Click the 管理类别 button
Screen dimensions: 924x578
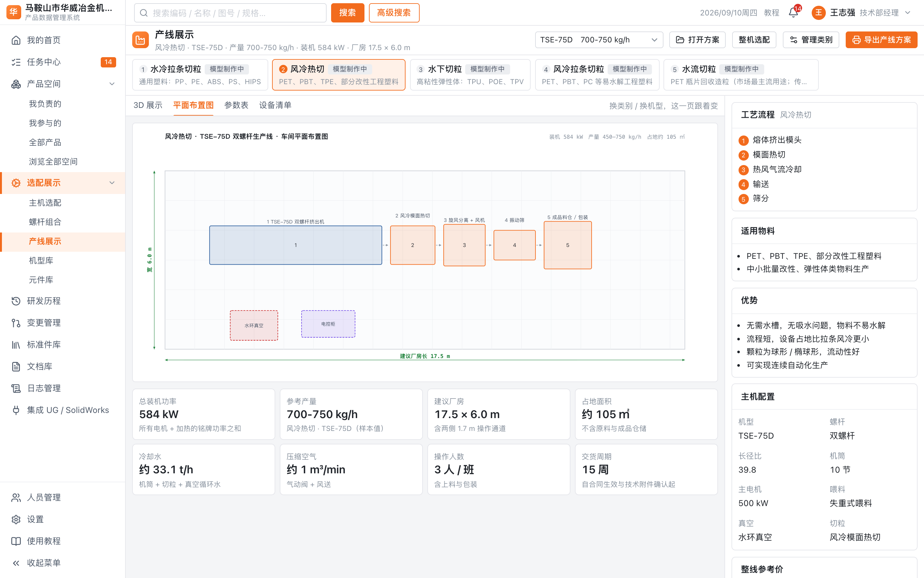(811, 40)
